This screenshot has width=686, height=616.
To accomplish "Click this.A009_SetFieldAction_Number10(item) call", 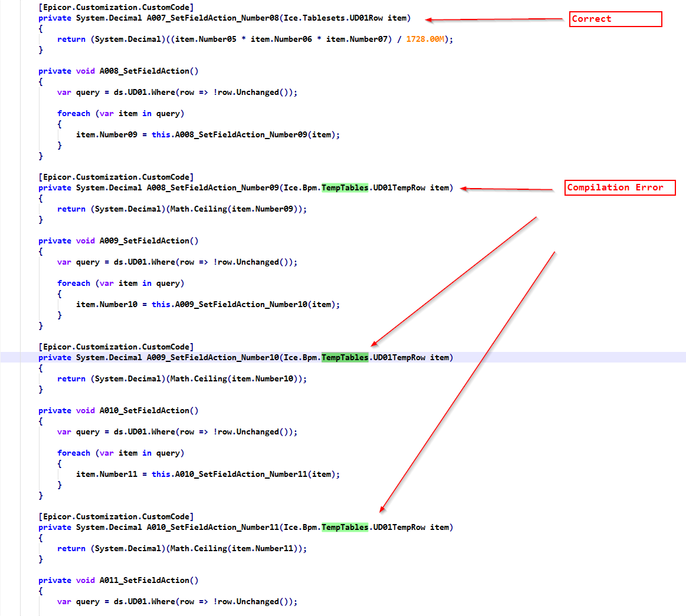I will click(x=243, y=304).
